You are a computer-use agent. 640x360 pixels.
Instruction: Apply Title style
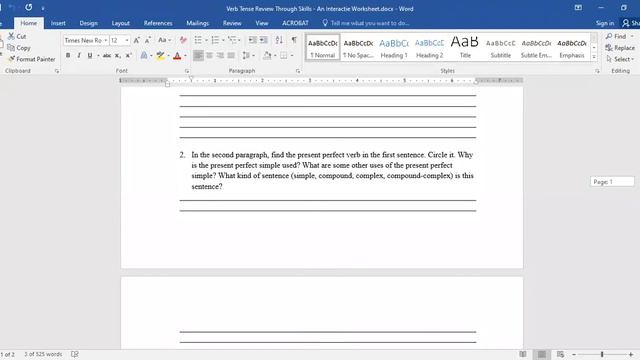(x=465, y=47)
